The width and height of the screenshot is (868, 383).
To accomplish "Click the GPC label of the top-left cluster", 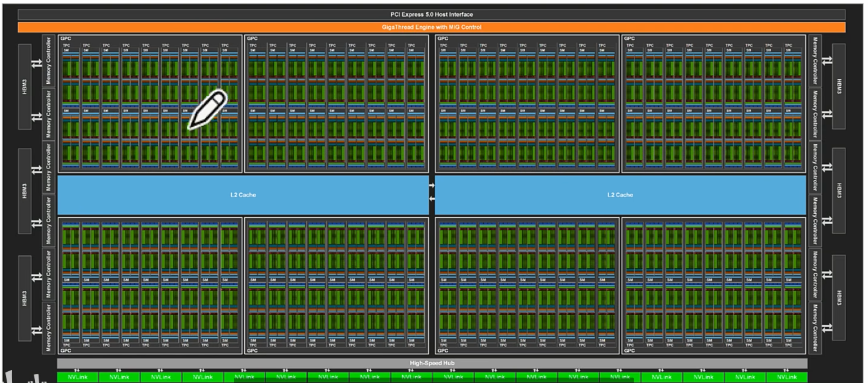I will (x=66, y=38).
